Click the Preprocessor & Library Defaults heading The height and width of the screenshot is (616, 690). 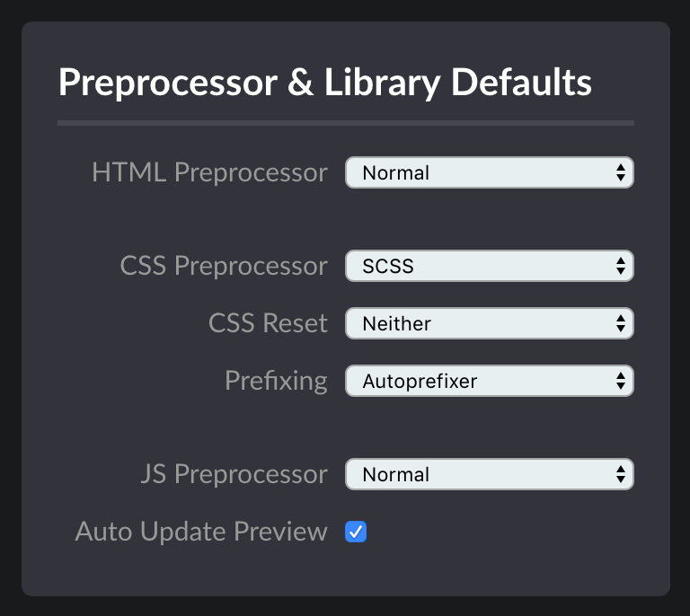click(x=324, y=83)
